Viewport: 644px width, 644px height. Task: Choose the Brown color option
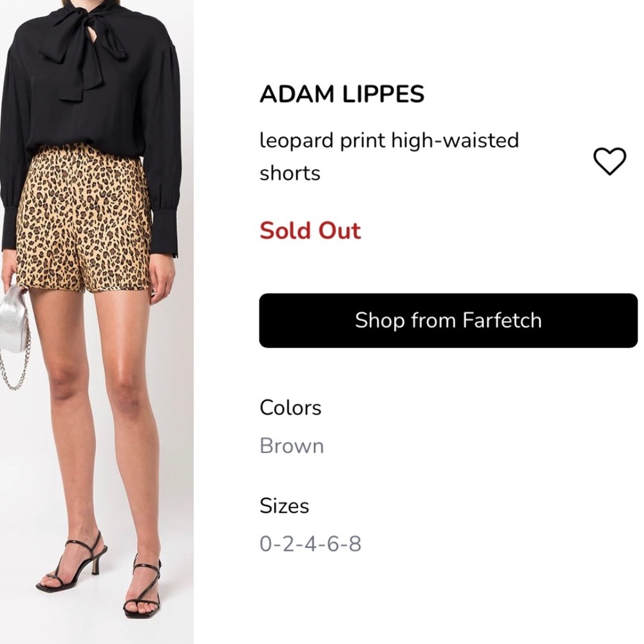click(291, 446)
